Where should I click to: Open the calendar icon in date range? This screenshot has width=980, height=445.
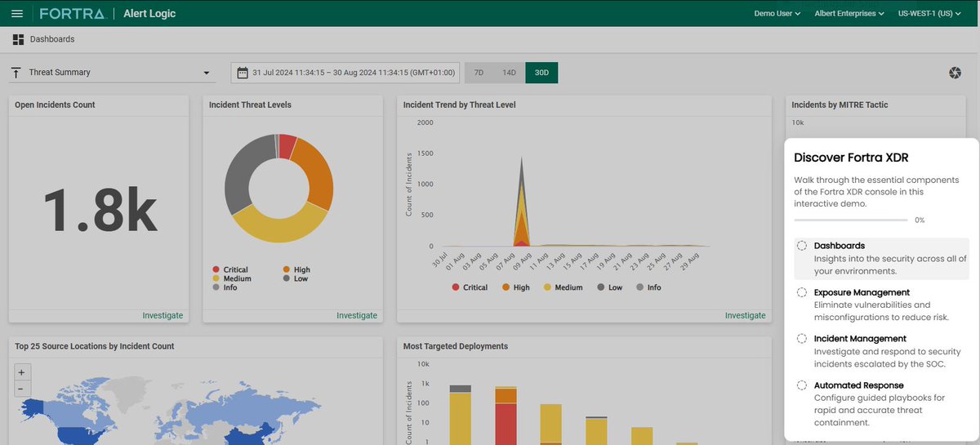pos(242,73)
